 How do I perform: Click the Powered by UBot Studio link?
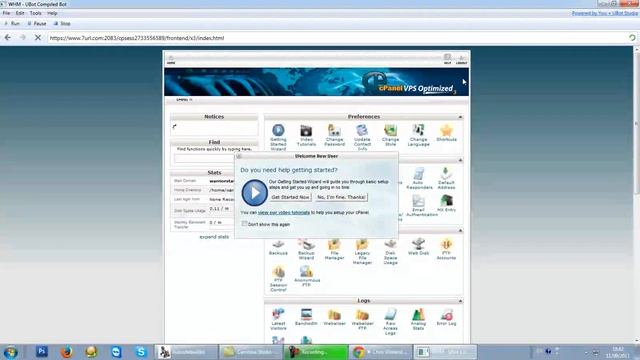tap(604, 13)
